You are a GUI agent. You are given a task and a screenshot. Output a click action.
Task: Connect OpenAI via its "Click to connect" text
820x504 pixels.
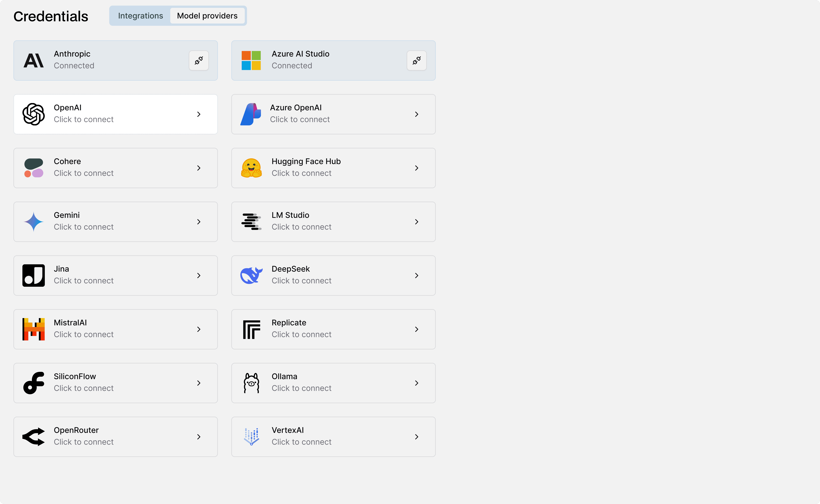84,119
